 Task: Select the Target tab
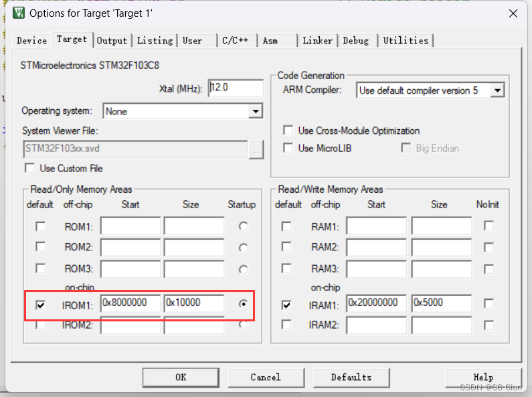pyautogui.click(x=72, y=39)
